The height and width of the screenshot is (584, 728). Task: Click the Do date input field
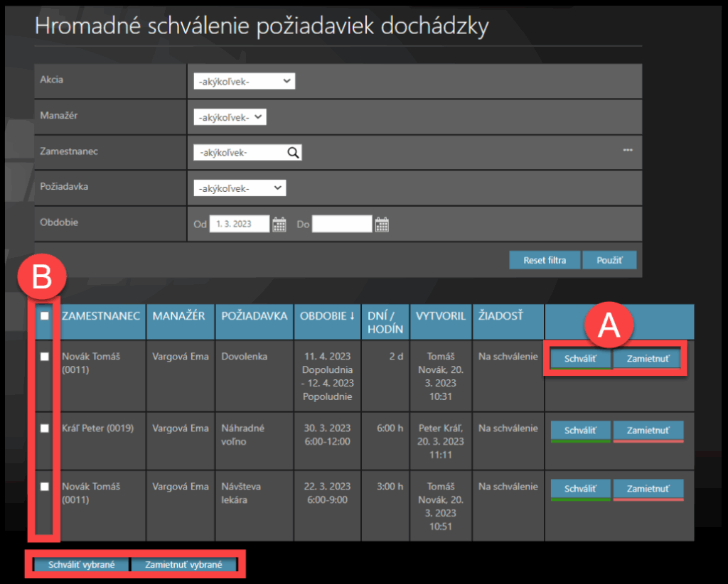tap(342, 225)
